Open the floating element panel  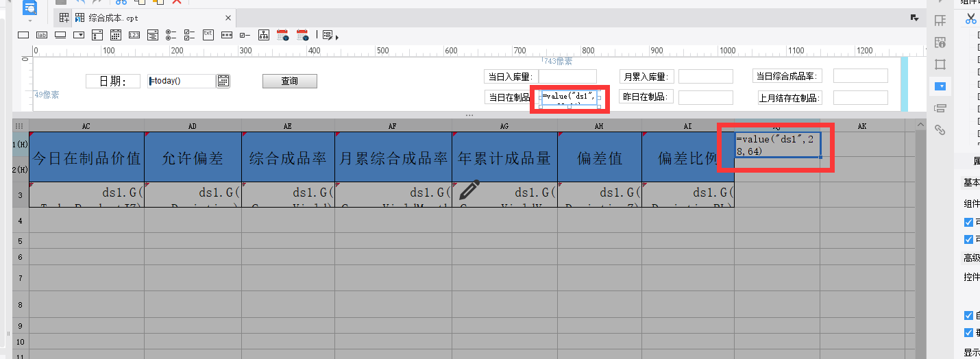pos(940,64)
